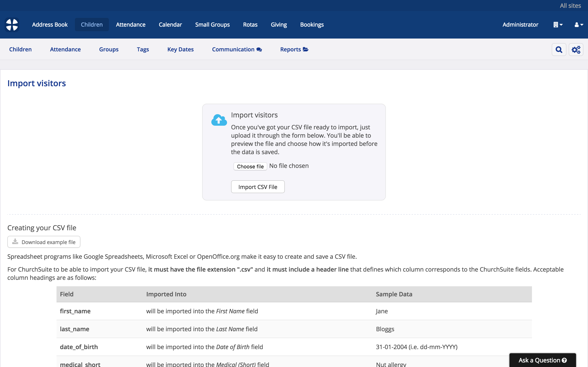Open the search magnifier icon
The width and height of the screenshot is (588, 367).
[x=559, y=50]
